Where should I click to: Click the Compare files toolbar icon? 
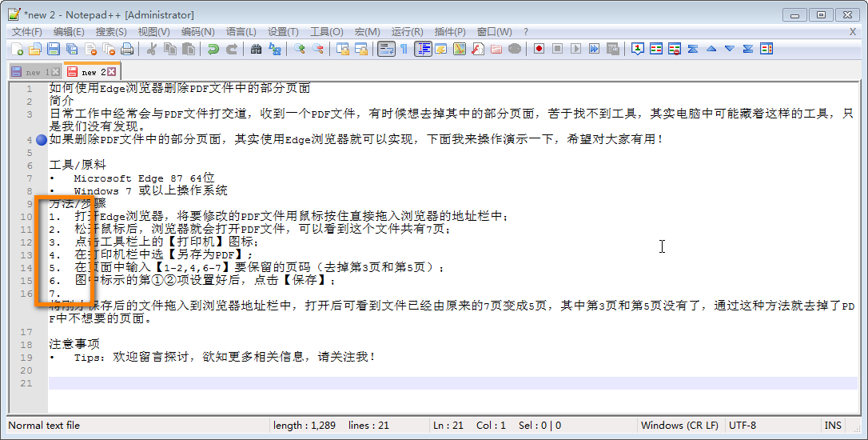[656, 49]
